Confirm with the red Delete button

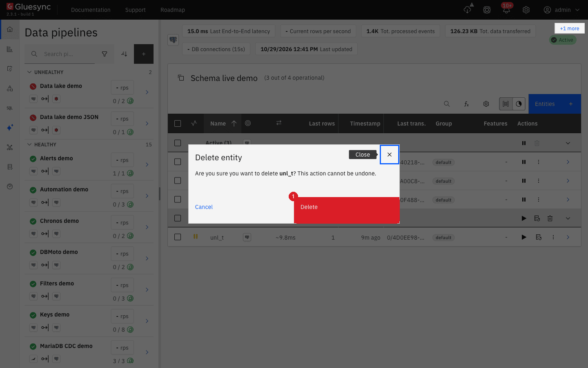(347, 210)
